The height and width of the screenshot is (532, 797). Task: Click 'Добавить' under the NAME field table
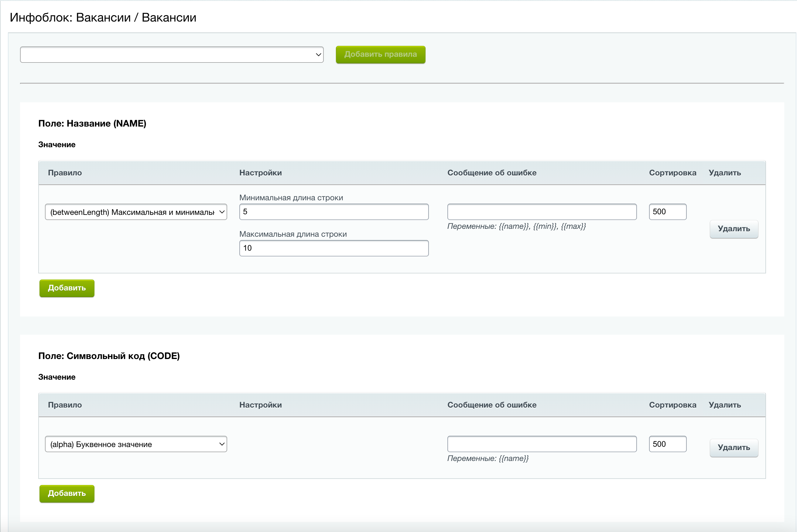pyautogui.click(x=67, y=288)
